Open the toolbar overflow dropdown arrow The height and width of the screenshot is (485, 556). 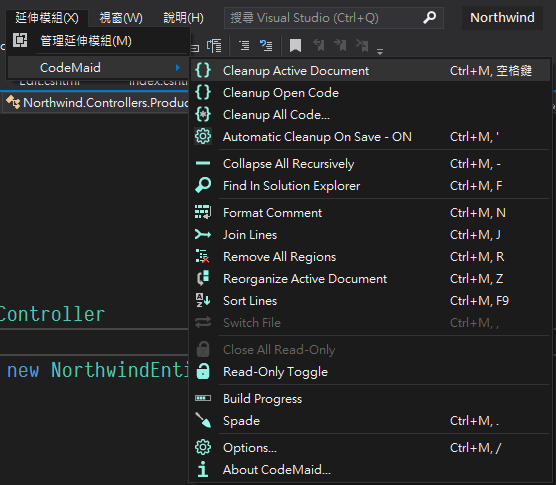380,52
